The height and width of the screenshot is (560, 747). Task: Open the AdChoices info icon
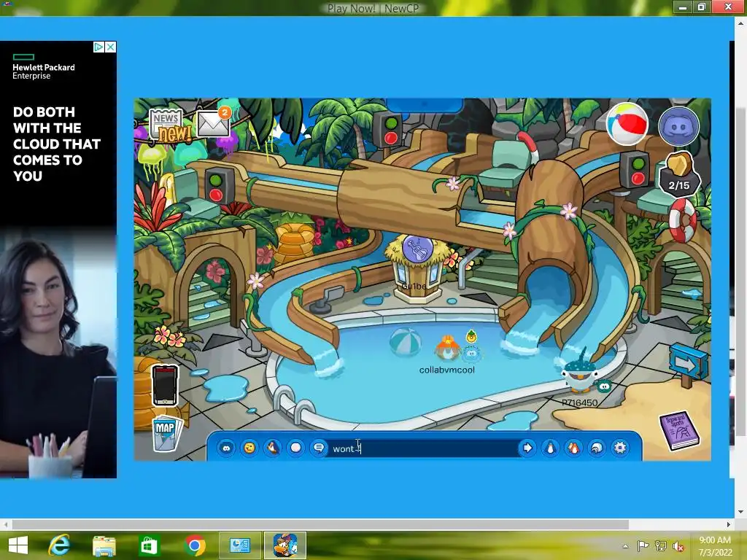98,47
